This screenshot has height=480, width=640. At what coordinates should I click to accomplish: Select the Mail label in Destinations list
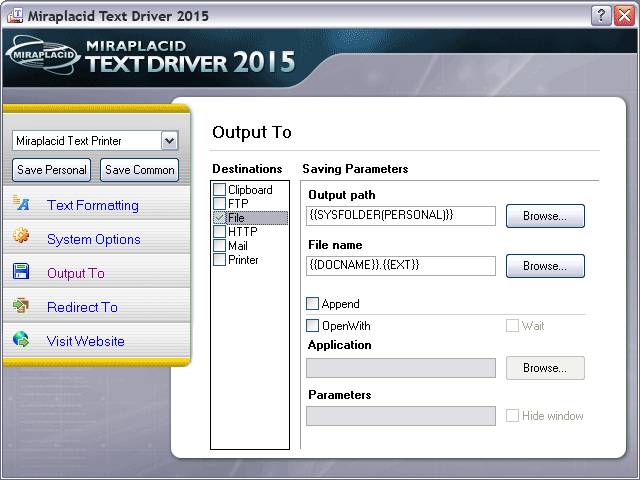pyautogui.click(x=238, y=246)
